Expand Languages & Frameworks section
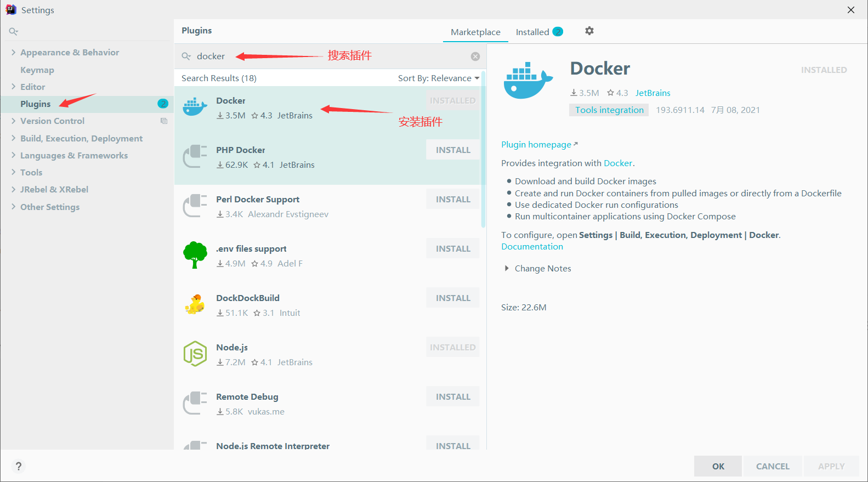The image size is (868, 482). pos(13,155)
